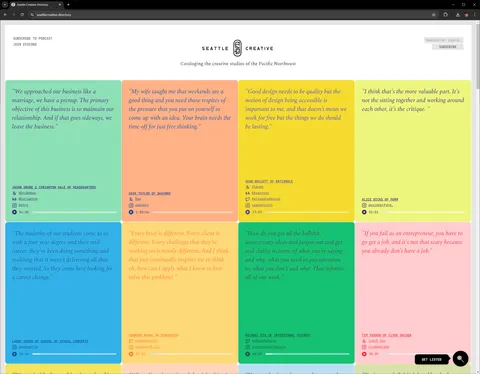Click the Get Listed button

pyautogui.click(x=432, y=359)
